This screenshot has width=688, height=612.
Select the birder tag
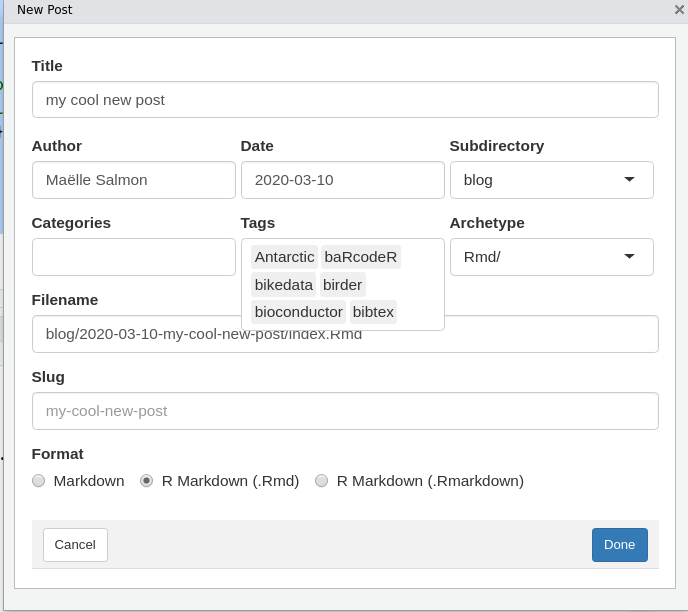342,285
